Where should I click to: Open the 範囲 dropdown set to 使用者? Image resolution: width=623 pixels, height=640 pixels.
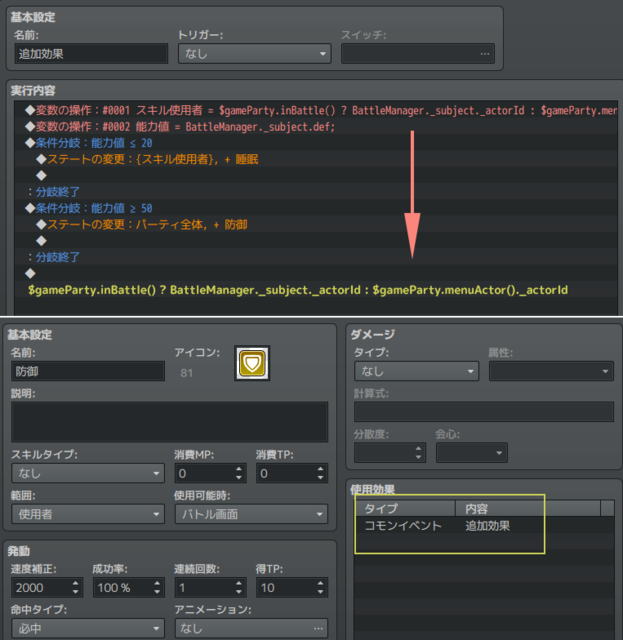point(88,514)
